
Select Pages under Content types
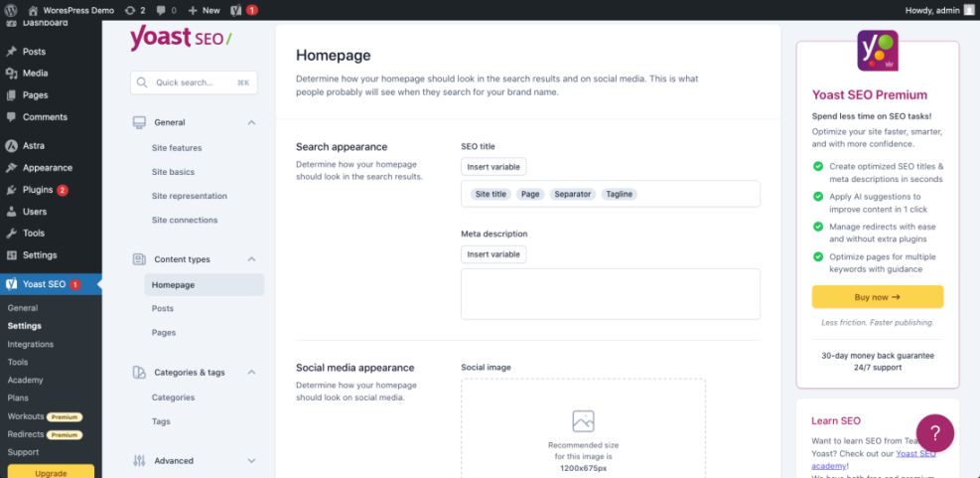[164, 333]
